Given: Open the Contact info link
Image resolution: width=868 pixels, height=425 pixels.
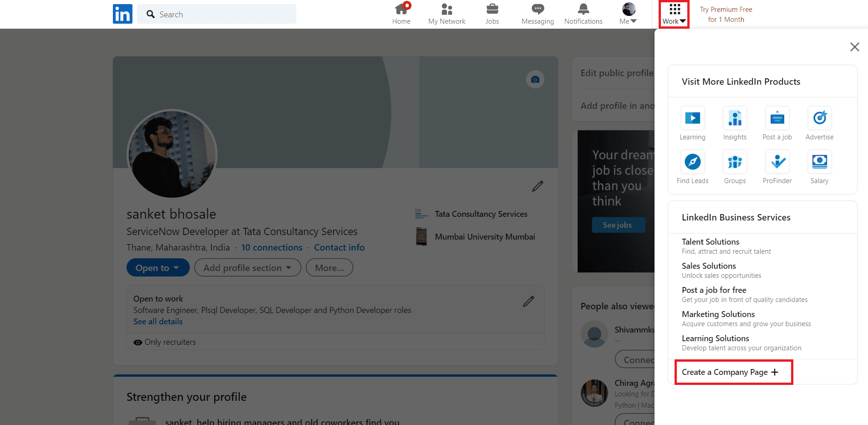Looking at the screenshot, I should (339, 247).
